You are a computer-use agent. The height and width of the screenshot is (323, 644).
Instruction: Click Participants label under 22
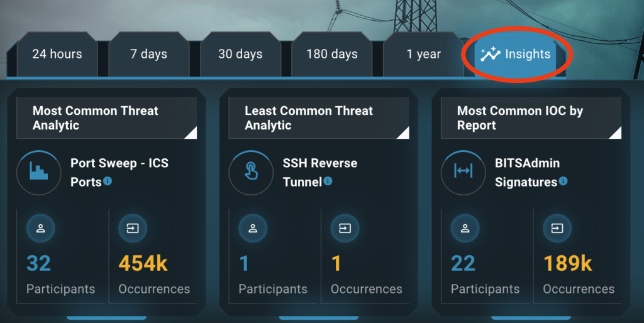point(485,289)
